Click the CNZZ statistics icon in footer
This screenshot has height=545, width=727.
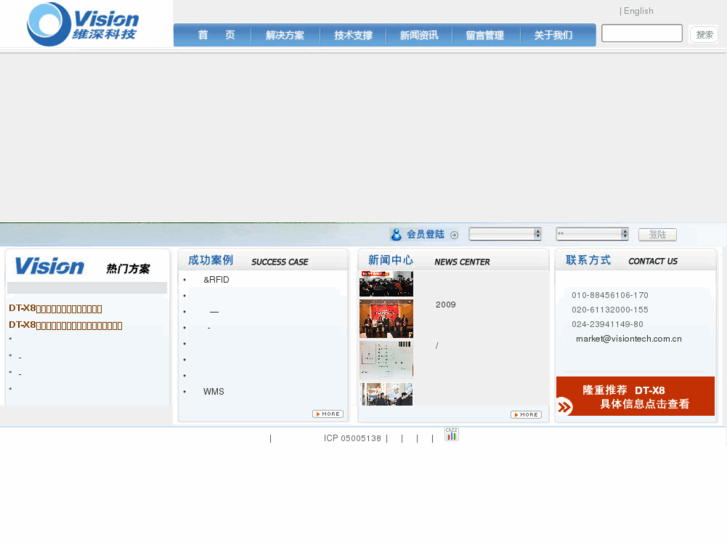pos(451,434)
